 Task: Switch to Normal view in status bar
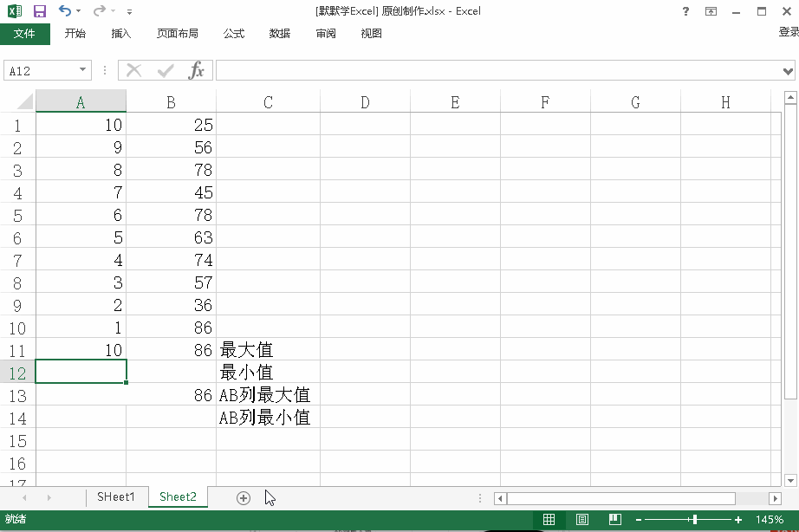[x=549, y=519]
